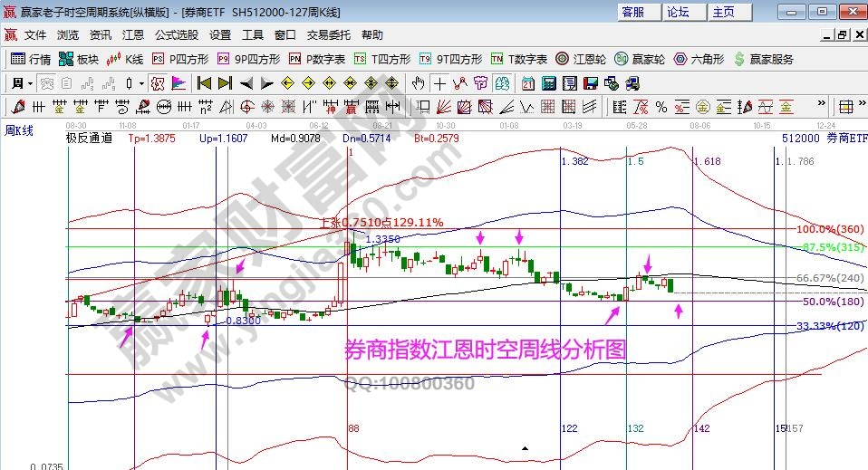Open the P四方形 square tool

tap(180, 59)
